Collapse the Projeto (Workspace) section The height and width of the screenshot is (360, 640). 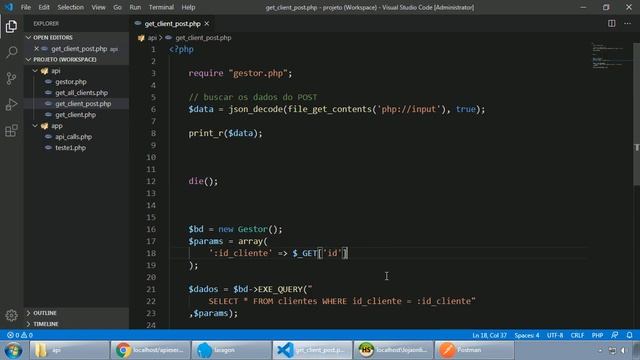[77, 60]
